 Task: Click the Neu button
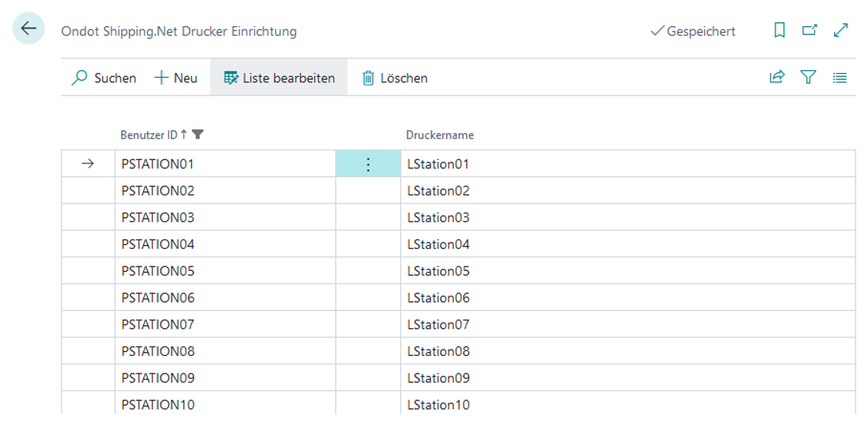click(x=176, y=78)
